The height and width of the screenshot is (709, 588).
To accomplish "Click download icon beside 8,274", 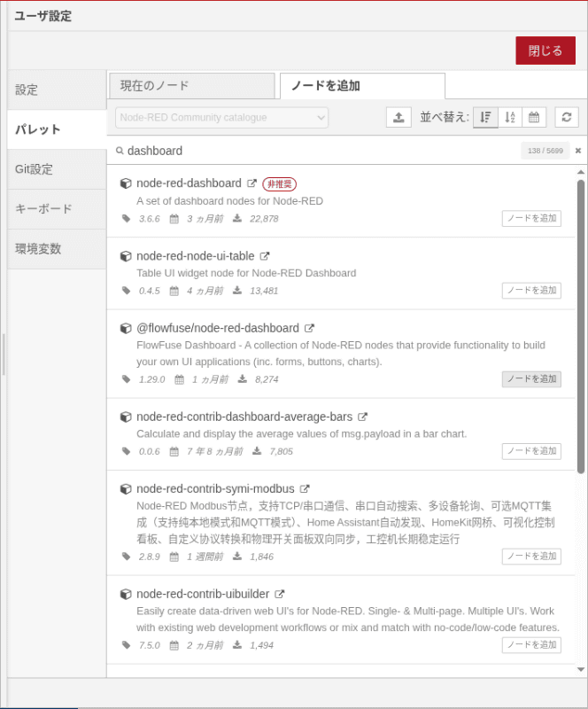I will pyautogui.click(x=243, y=379).
